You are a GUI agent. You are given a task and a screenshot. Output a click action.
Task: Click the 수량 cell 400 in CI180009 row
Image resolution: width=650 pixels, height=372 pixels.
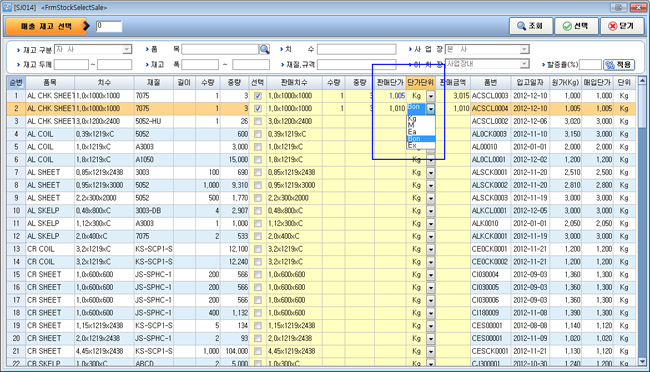tap(207, 313)
